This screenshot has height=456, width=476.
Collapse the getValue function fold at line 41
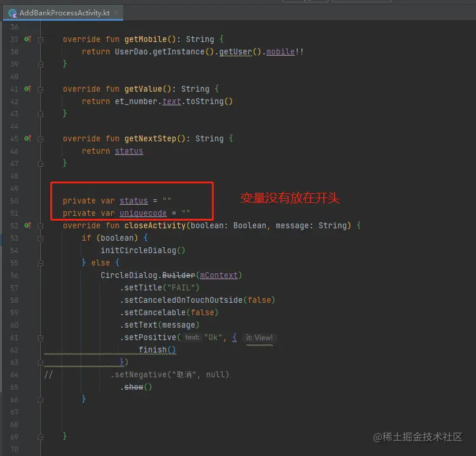40,89
